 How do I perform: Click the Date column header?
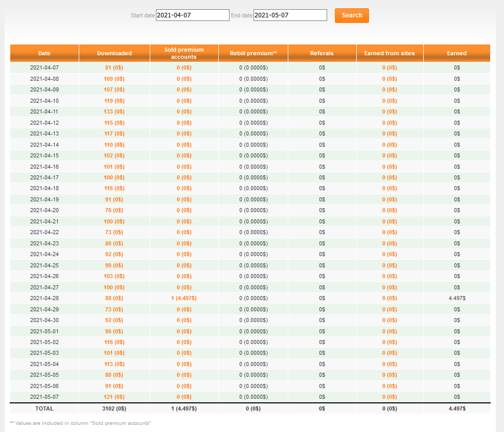pos(44,53)
